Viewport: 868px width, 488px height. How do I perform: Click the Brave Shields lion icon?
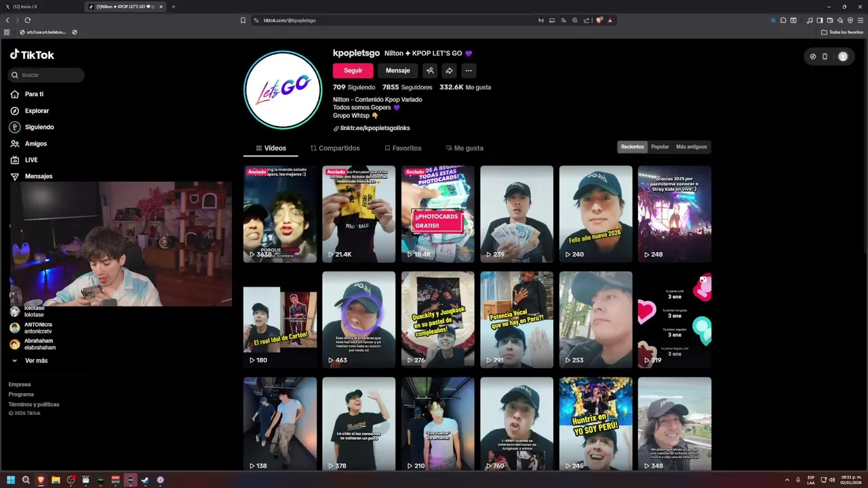599,20
